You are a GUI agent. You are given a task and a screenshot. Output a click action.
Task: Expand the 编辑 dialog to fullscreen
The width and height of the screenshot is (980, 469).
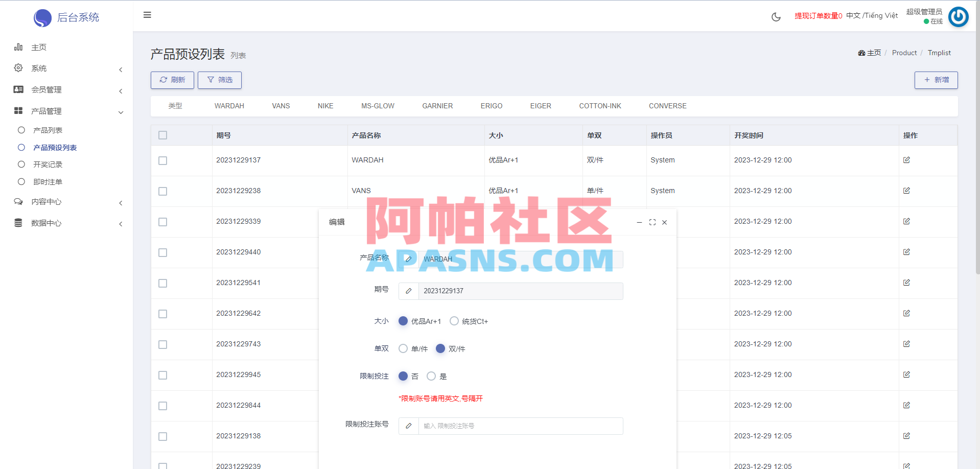click(x=652, y=222)
